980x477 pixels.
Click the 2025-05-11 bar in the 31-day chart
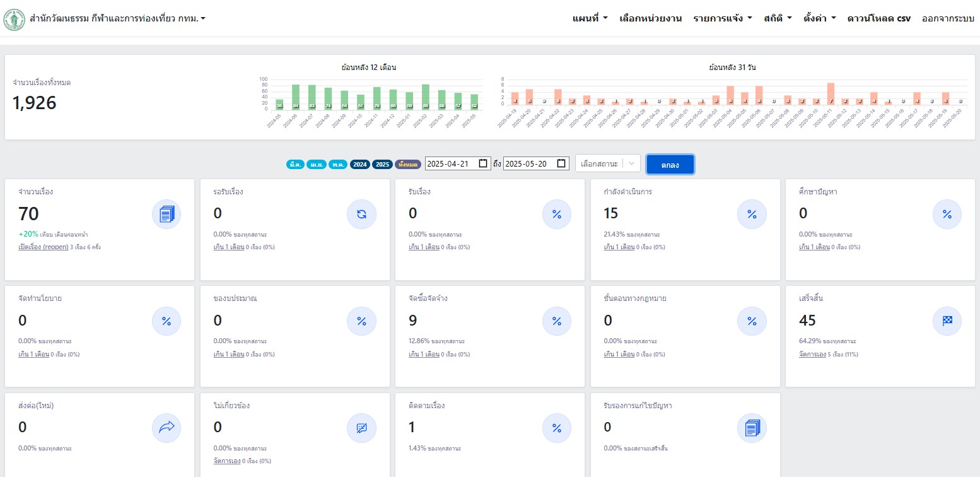(x=831, y=94)
